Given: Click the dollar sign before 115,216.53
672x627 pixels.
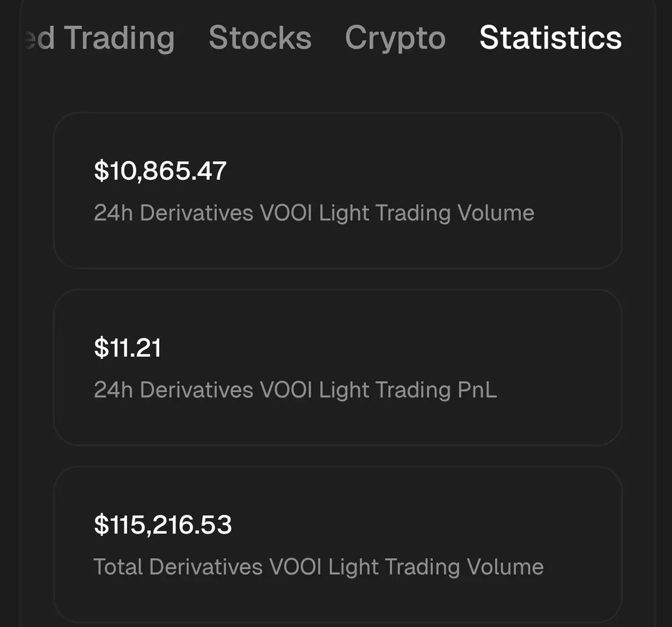Looking at the screenshot, I should click(x=101, y=525).
